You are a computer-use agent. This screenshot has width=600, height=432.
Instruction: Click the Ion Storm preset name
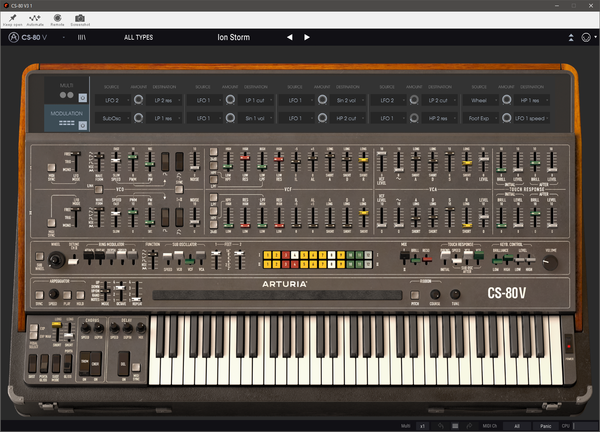(x=233, y=37)
